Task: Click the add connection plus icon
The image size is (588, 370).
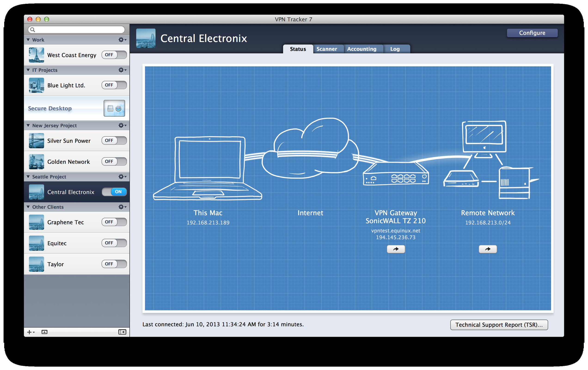Action: 30,332
